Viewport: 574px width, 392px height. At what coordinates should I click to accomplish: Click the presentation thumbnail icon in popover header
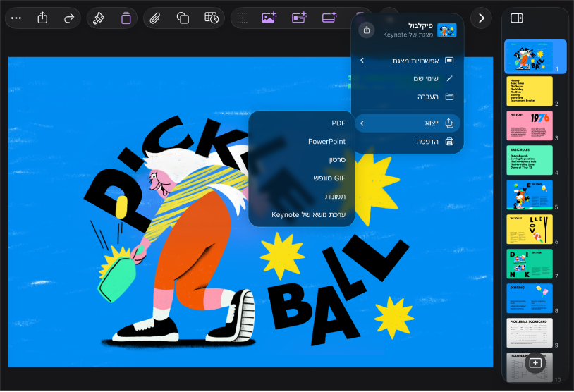coord(446,30)
